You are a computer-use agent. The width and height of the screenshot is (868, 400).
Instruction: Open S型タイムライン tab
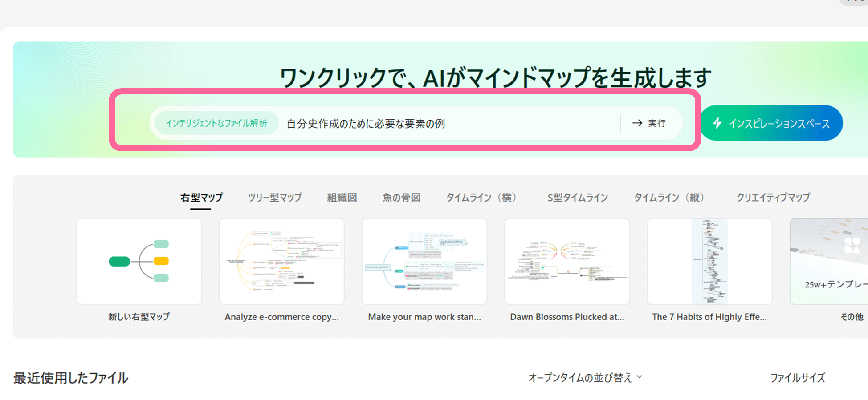578,198
